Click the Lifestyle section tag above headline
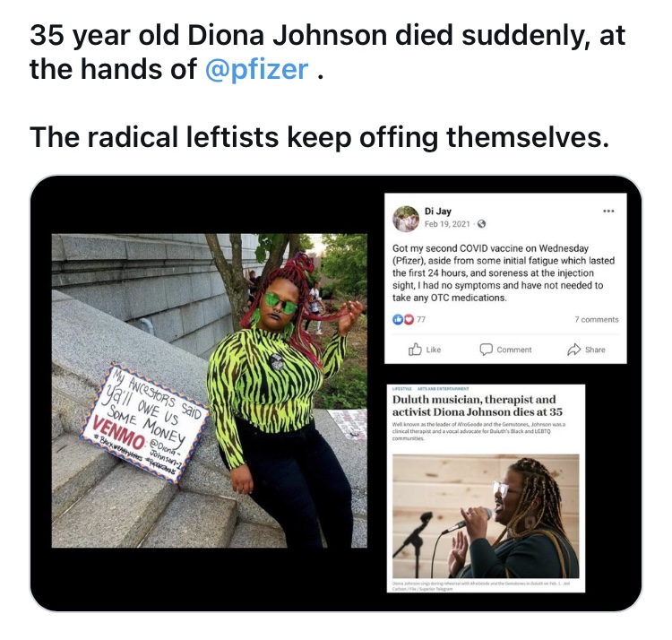 coord(401,388)
